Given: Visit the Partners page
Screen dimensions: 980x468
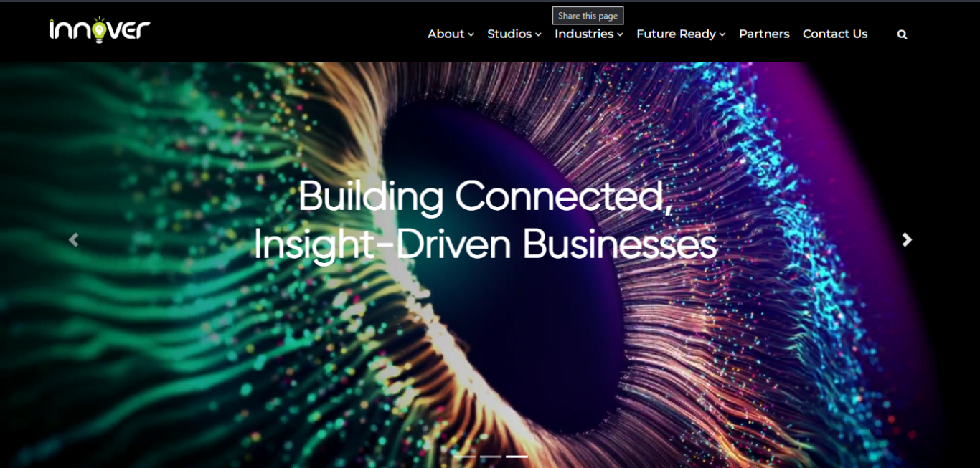Looking at the screenshot, I should pyautogui.click(x=764, y=34).
